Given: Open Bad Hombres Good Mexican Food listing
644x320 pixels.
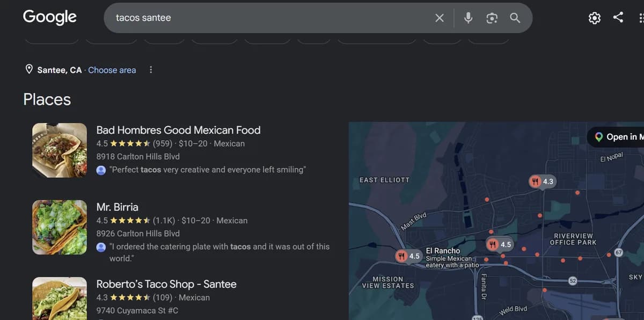Looking at the screenshot, I should tap(178, 130).
